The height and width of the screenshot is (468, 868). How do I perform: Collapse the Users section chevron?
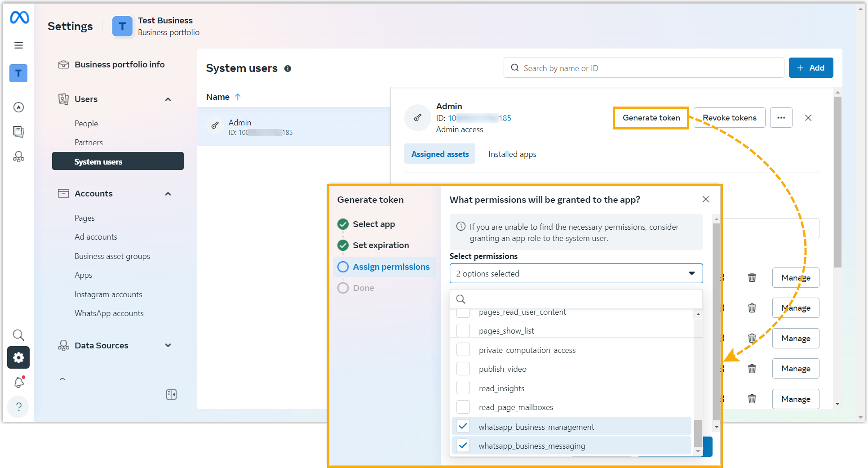[168, 99]
